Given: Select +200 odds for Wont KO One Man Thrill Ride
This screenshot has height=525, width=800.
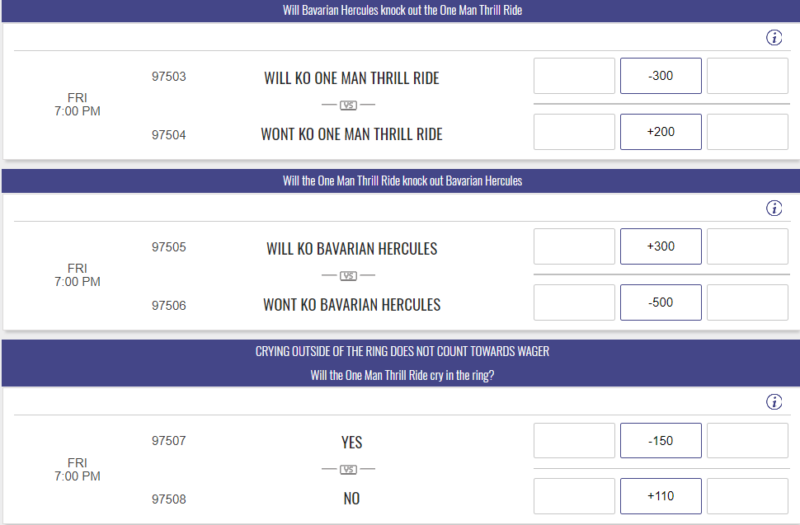Looking at the screenshot, I should point(661,132).
